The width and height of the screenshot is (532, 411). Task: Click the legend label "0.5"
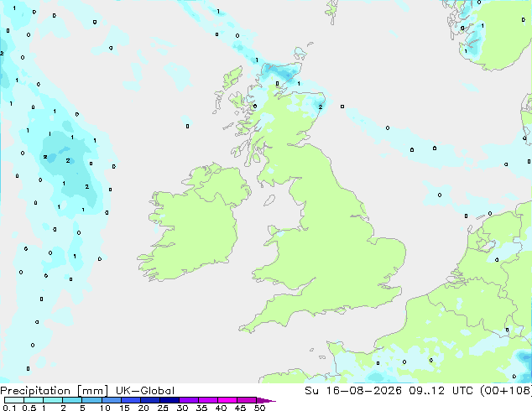[x=29, y=408]
